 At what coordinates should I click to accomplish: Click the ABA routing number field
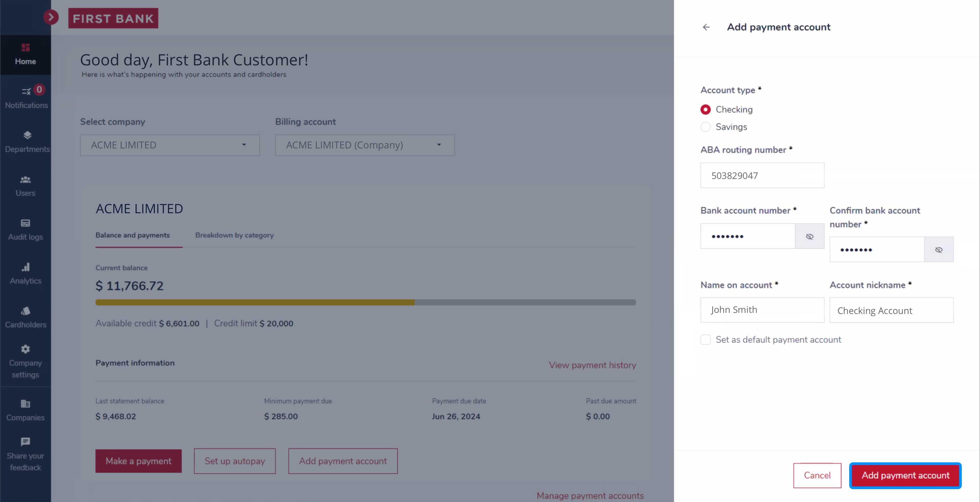[x=762, y=175]
